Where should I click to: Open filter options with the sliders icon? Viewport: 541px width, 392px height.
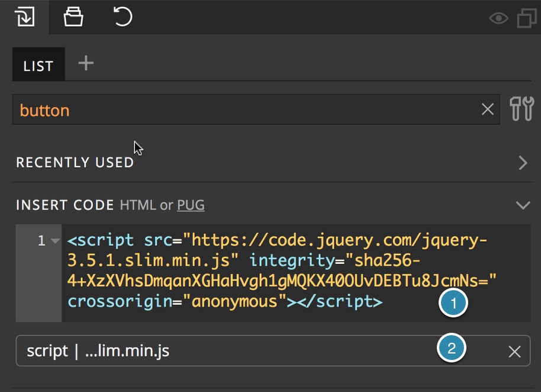point(521,109)
